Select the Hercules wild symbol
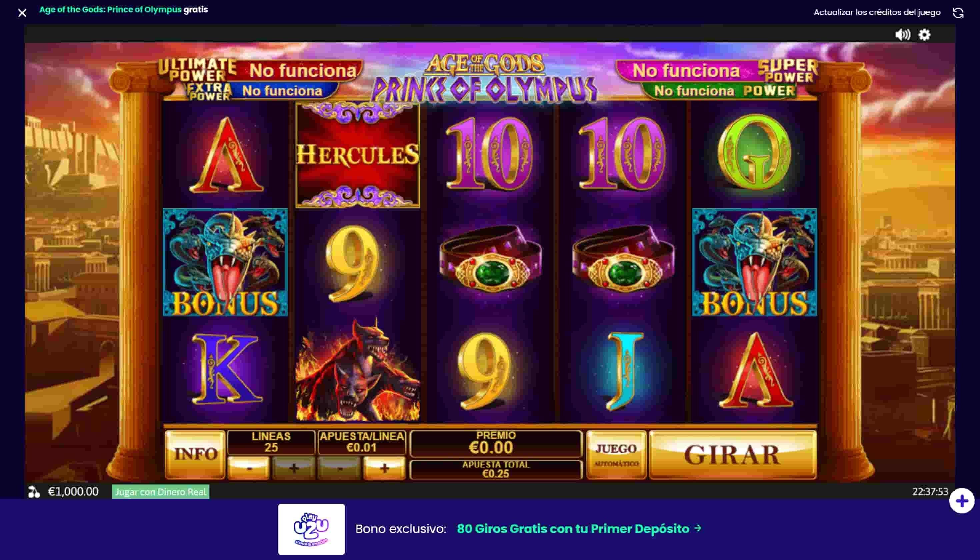 [x=357, y=155]
